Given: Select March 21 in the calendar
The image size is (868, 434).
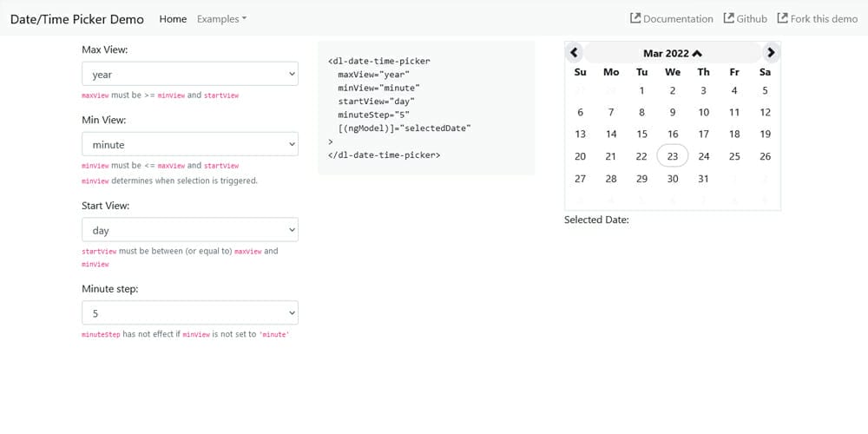Looking at the screenshot, I should point(611,156).
